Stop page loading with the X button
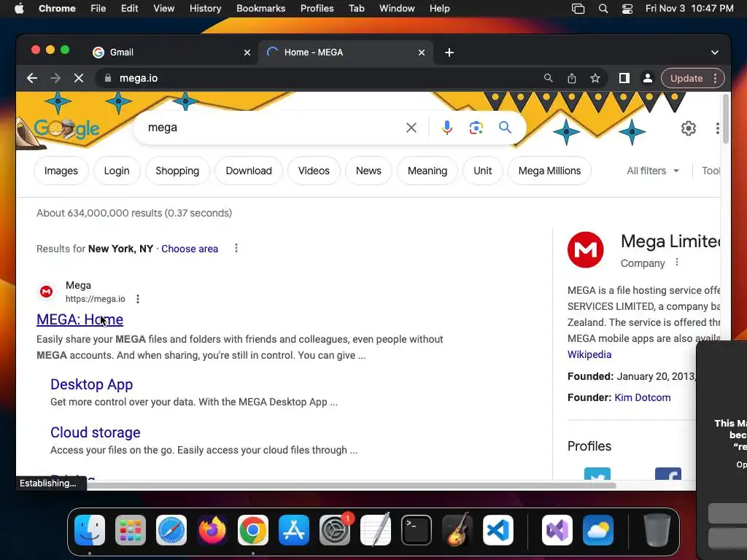 (x=79, y=78)
